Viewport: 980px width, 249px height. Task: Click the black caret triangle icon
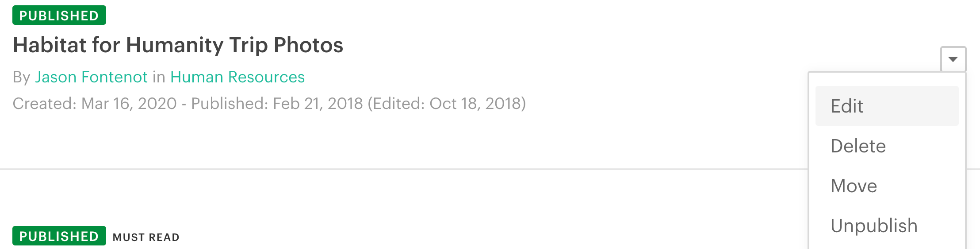[x=953, y=59]
